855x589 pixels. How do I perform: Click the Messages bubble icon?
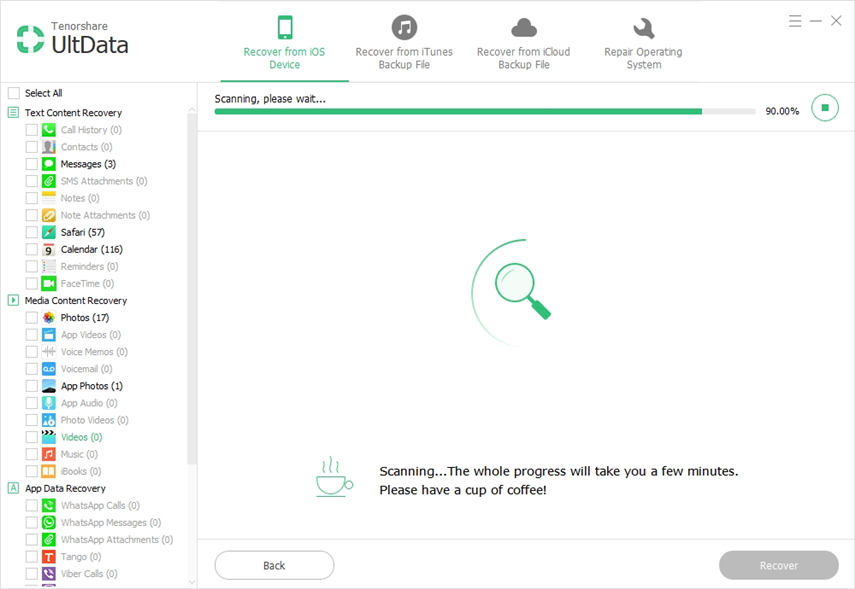49,164
